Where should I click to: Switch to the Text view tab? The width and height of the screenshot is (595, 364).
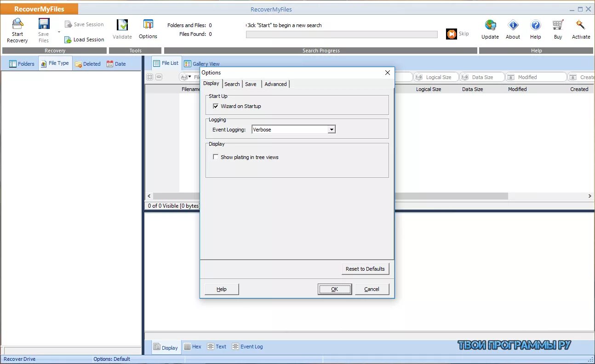click(x=217, y=347)
